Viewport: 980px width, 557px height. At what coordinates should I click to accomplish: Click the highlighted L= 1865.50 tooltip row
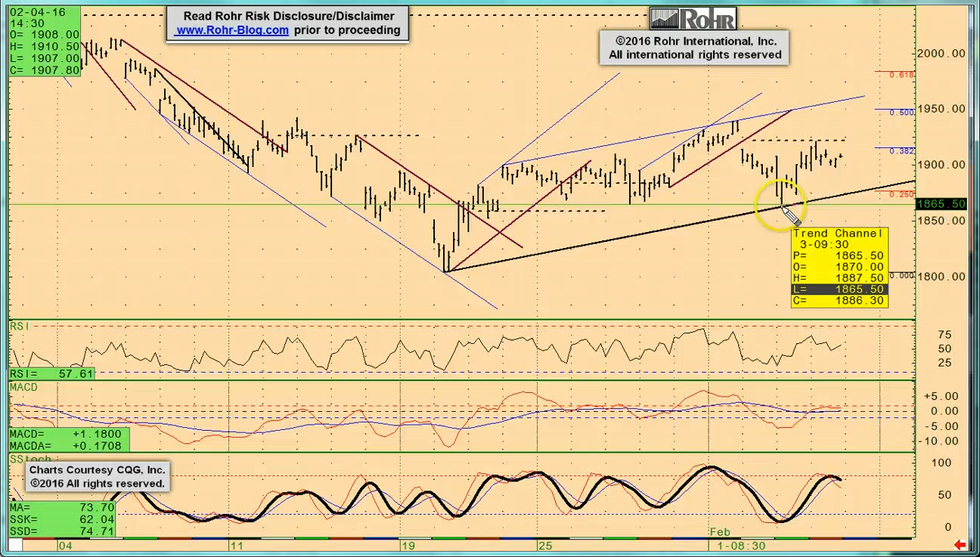[838, 289]
